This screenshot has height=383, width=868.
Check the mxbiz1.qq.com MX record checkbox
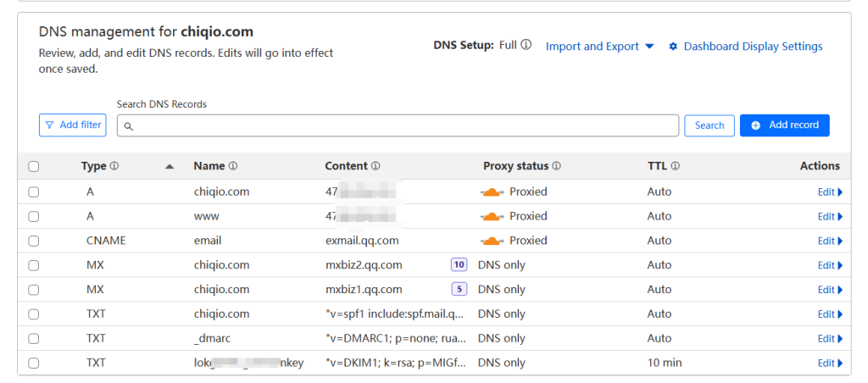34,290
